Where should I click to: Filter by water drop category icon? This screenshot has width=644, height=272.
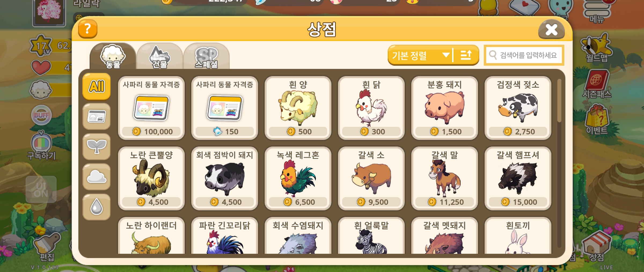97,207
